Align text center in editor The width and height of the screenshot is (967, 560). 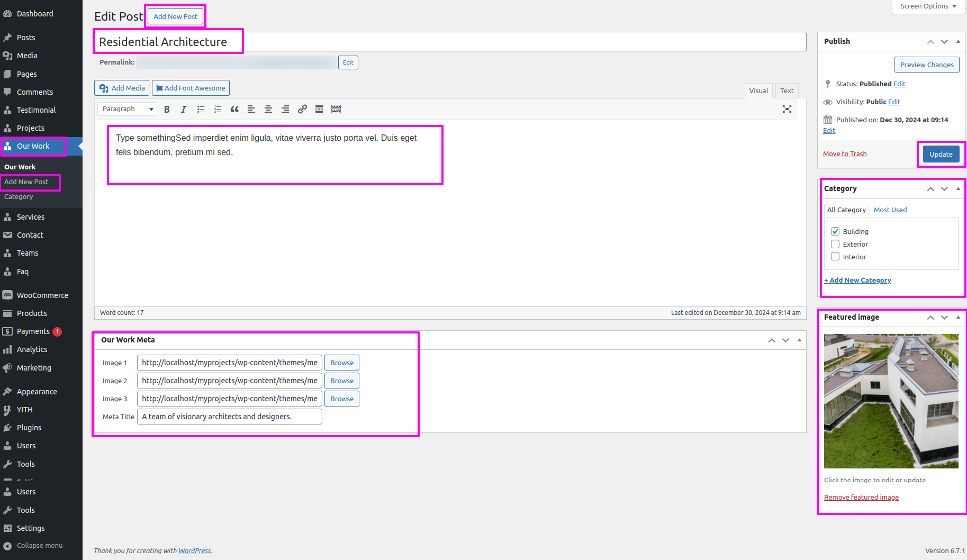[268, 109]
